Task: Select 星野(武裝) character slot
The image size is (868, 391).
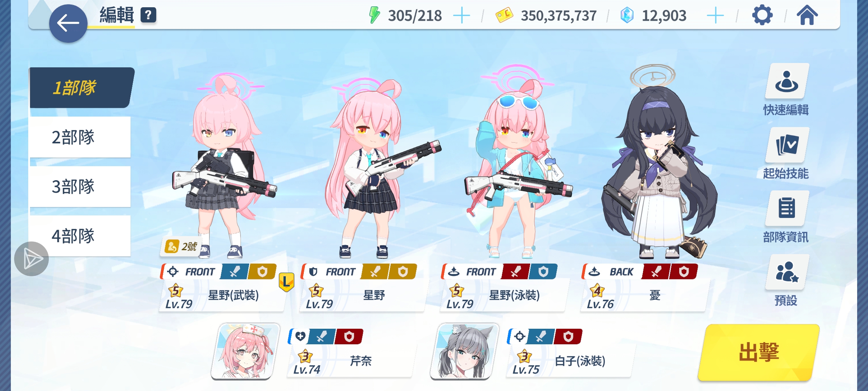Action: pos(222,288)
